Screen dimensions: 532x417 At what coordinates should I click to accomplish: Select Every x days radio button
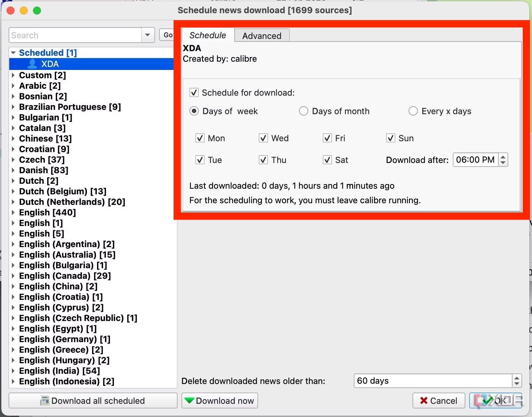(413, 111)
